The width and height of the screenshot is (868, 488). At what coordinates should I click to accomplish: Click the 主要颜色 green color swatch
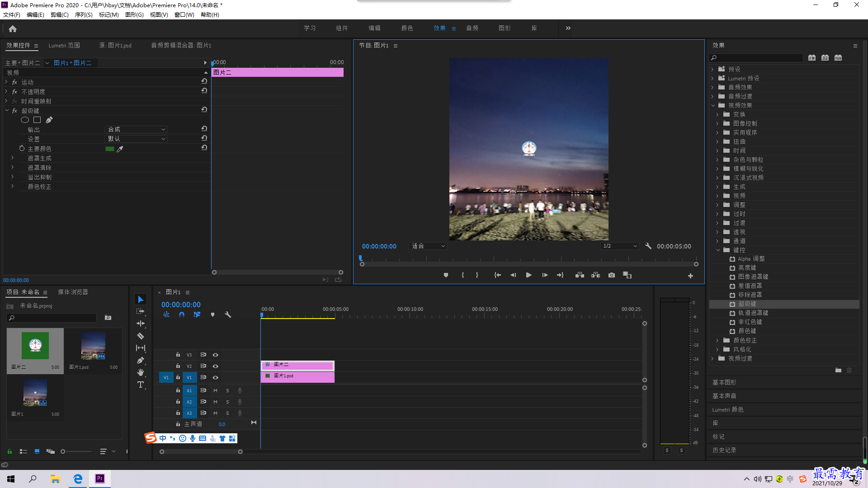(x=109, y=149)
